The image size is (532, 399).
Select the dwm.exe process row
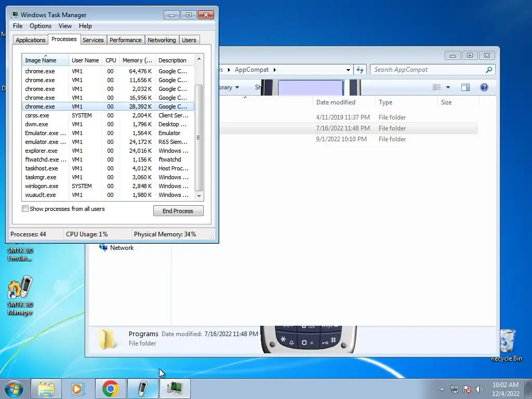click(x=108, y=124)
